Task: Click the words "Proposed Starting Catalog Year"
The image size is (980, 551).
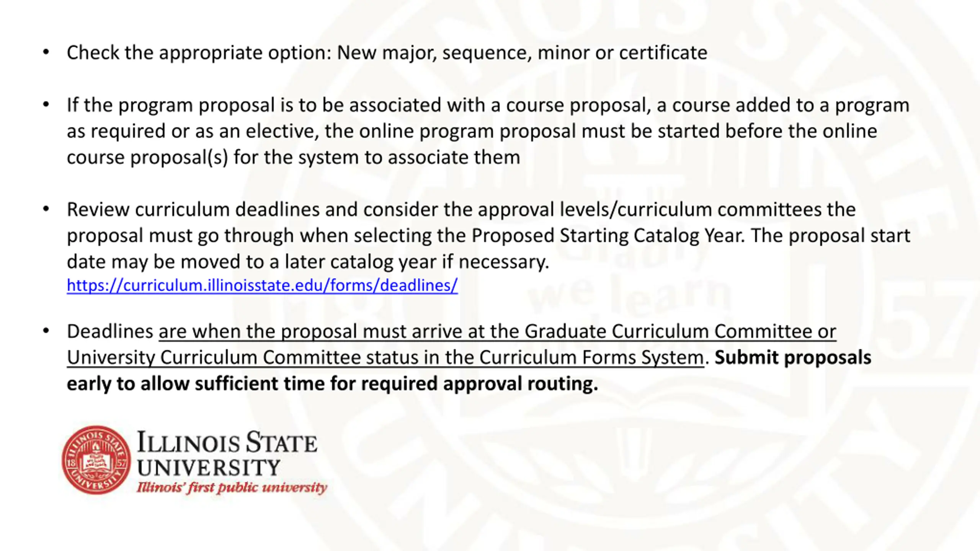Action: click(608, 236)
